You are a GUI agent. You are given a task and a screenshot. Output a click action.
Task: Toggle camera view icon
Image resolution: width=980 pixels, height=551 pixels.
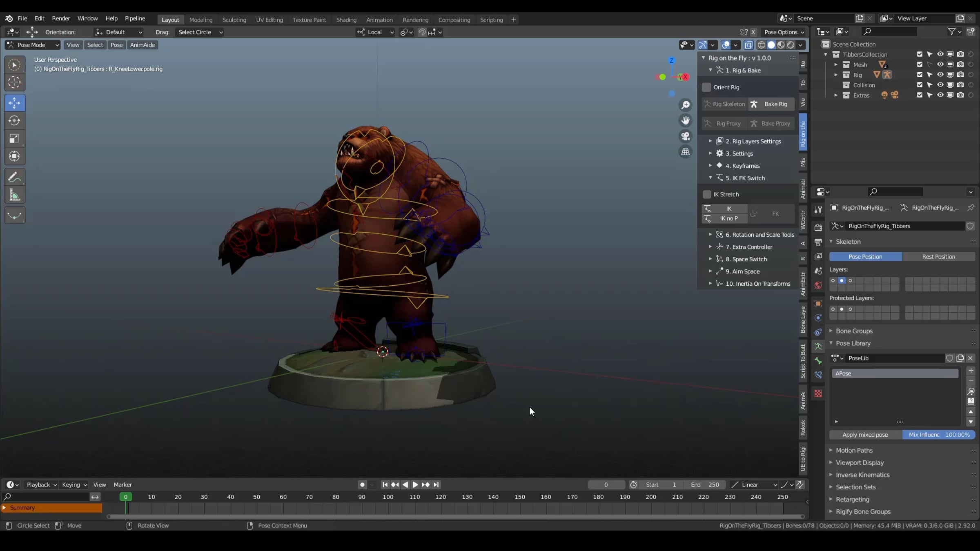pos(686,136)
